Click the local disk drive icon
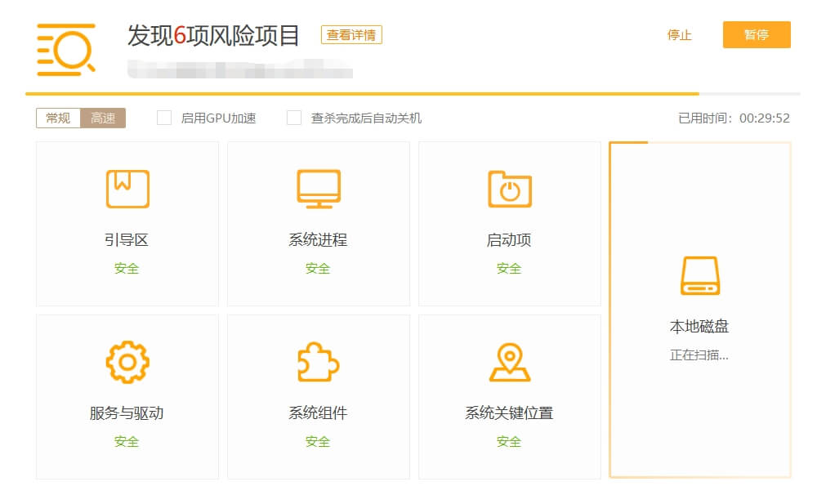Screen dimensions: 826x504 [700, 275]
